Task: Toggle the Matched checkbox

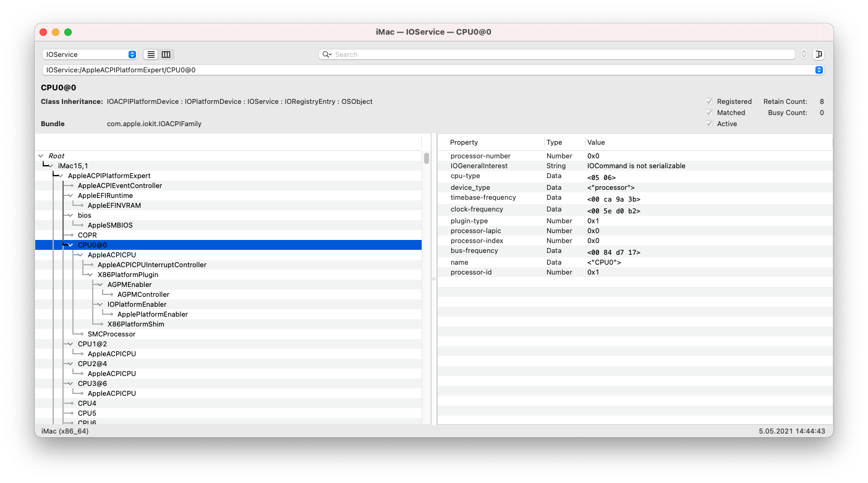Action: (709, 113)
